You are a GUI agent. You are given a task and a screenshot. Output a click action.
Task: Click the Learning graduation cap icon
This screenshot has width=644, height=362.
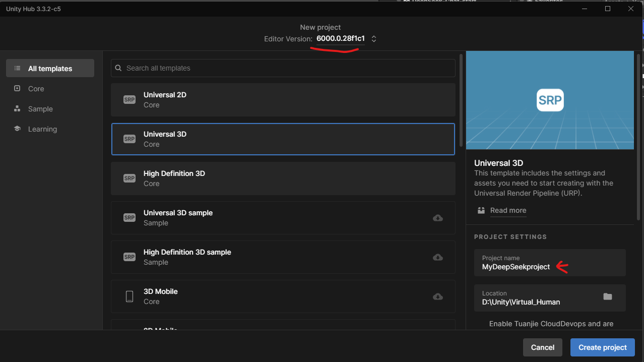click(17, 129)
